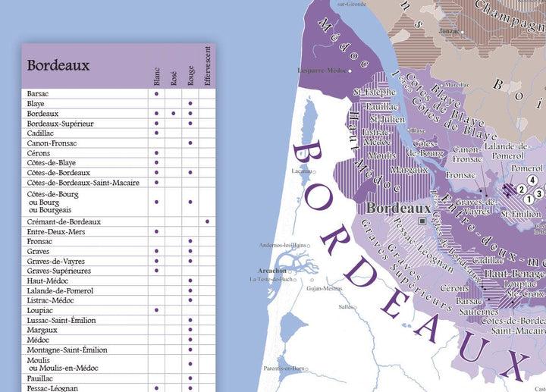
Task: Click 'Graves-Supérieures' in the table
Action: click(x=59, y=271)
